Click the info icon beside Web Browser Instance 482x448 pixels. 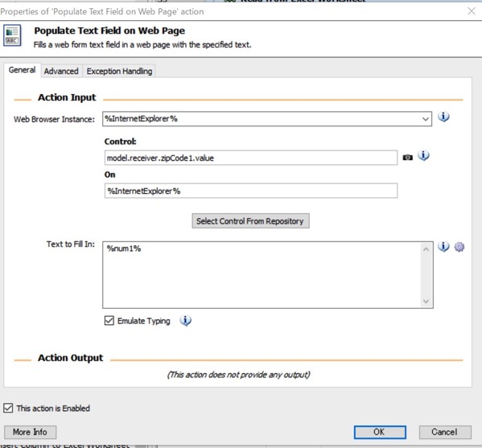pos(443,117)
